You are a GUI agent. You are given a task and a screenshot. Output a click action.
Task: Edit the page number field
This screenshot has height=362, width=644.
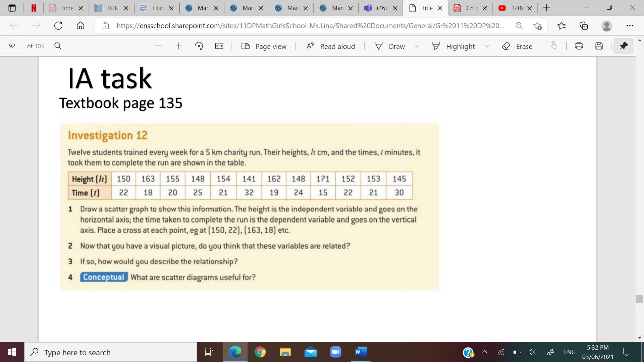[x=11, y=46]
